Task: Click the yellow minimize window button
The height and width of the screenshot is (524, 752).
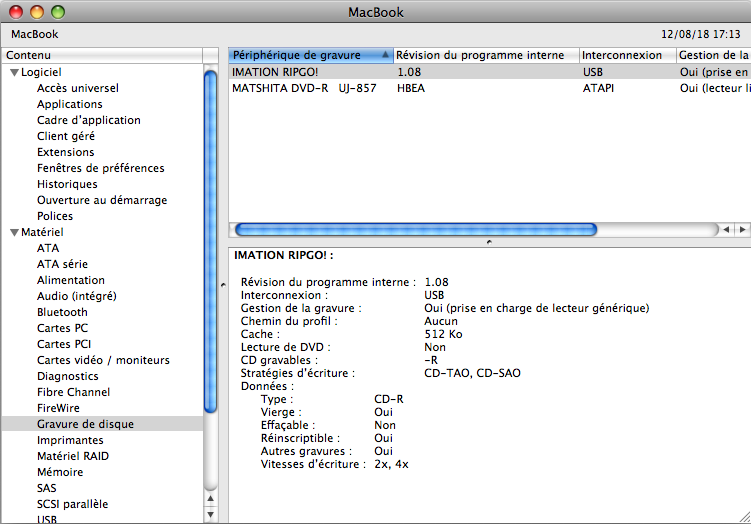Action: [x=37, y=12]
